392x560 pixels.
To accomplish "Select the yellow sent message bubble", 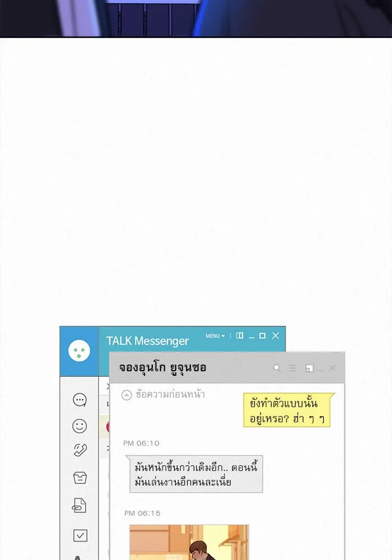I will tap(287, 410).
